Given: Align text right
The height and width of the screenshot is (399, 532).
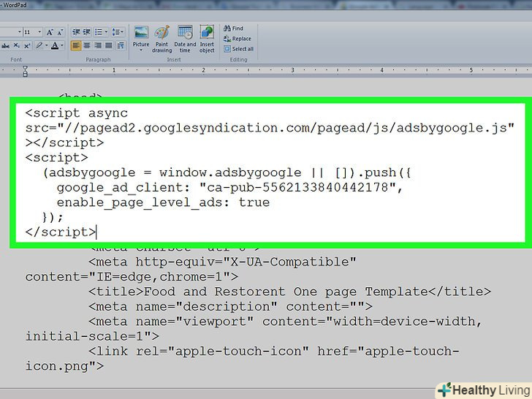Looking at the screenshot, I should (98, 45).
